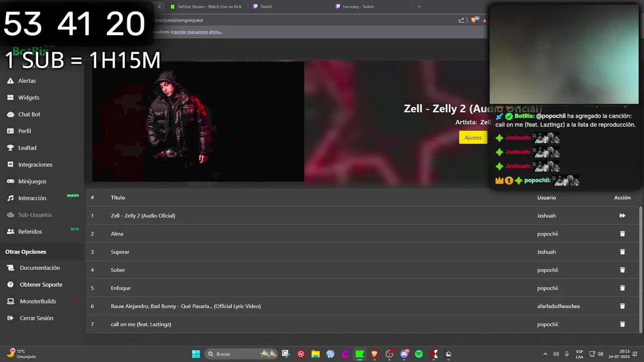Open File Explorer from taskbar
The image size is (644, 362).
click(315, 354)
